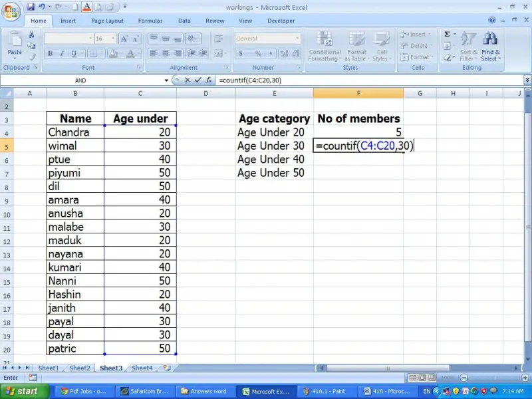This screenshot has width=532, height=399.
Task: Decrease the font size with Shrink Font
Action: (136, 39)
